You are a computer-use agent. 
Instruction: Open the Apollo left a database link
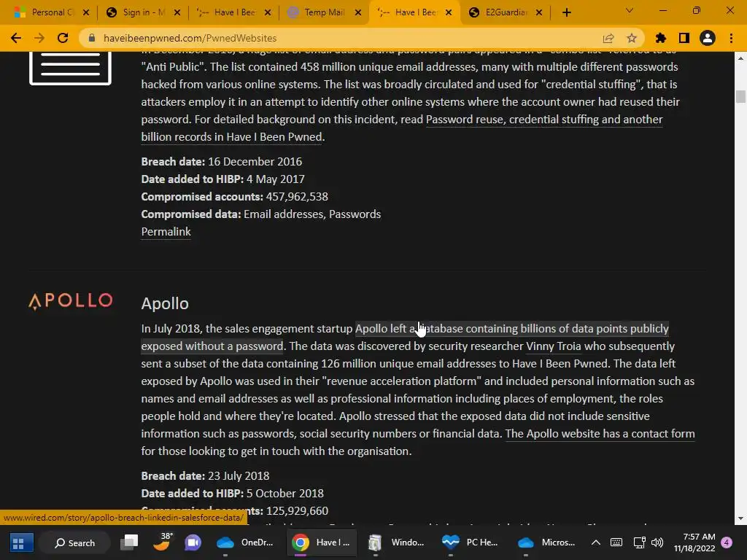point(405,337)
